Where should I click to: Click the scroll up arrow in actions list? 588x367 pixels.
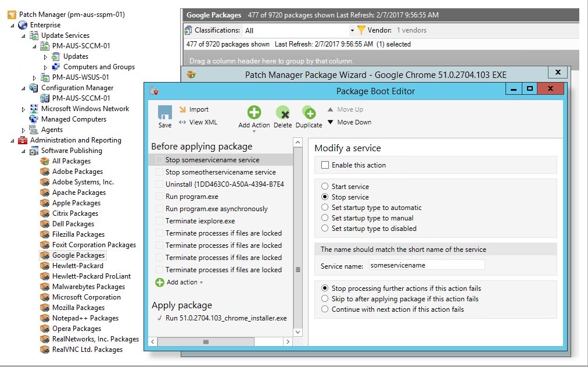(297, 142)
